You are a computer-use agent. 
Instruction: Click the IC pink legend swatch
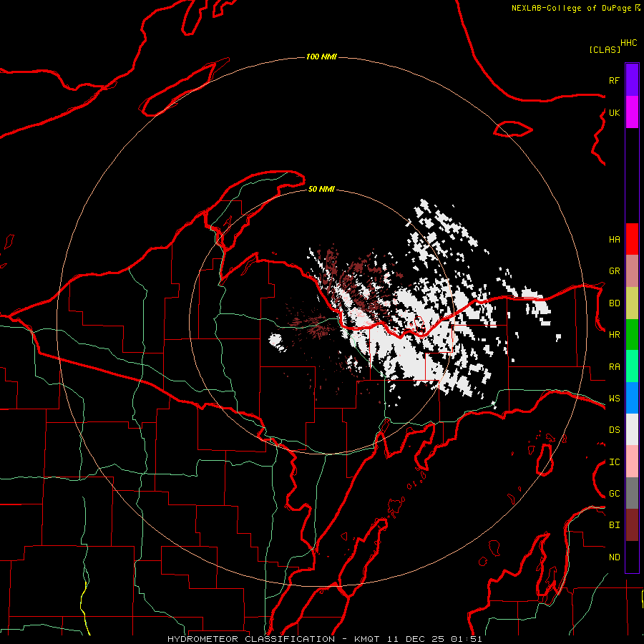click(x=632, y=462)
